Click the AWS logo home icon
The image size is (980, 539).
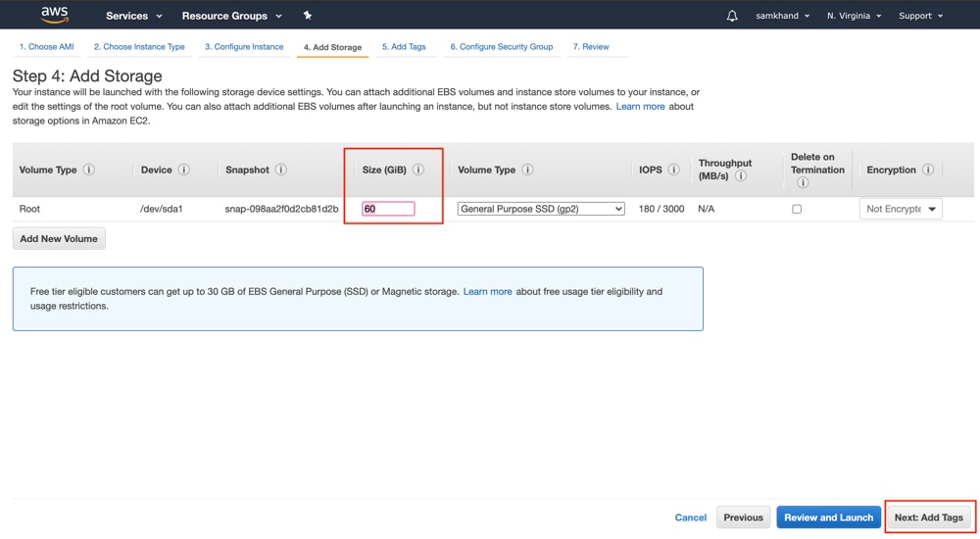click(54, 16)
